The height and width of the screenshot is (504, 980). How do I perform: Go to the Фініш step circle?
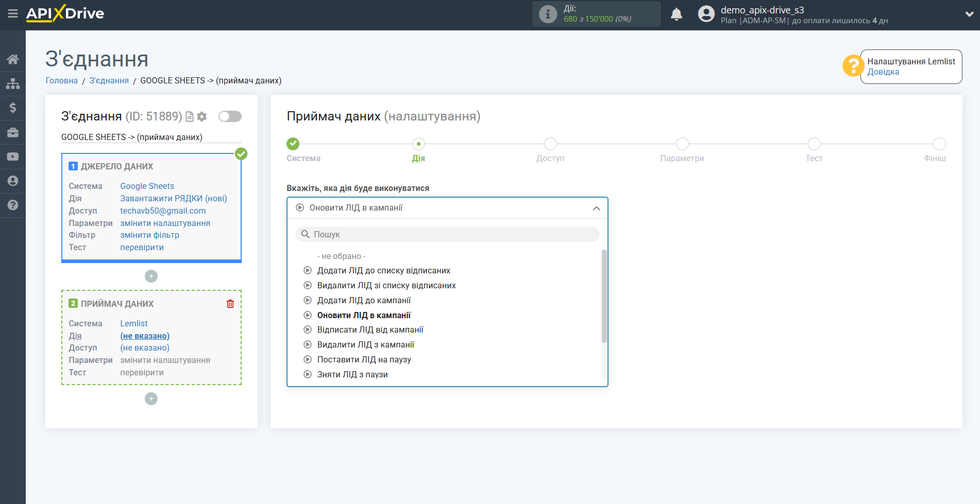click(939, 144)
